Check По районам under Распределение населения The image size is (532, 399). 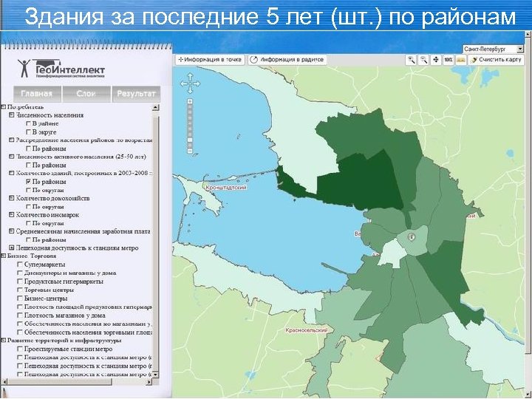click(x=29, y=149)
